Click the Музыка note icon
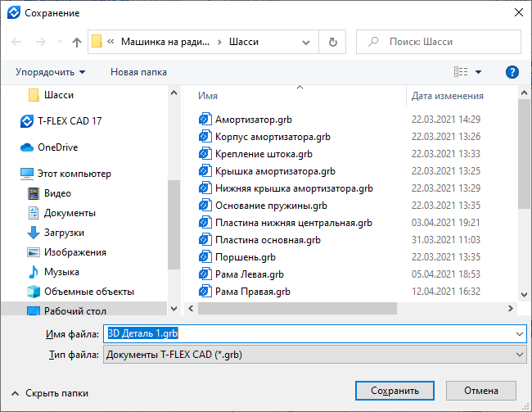 (34, 271)
